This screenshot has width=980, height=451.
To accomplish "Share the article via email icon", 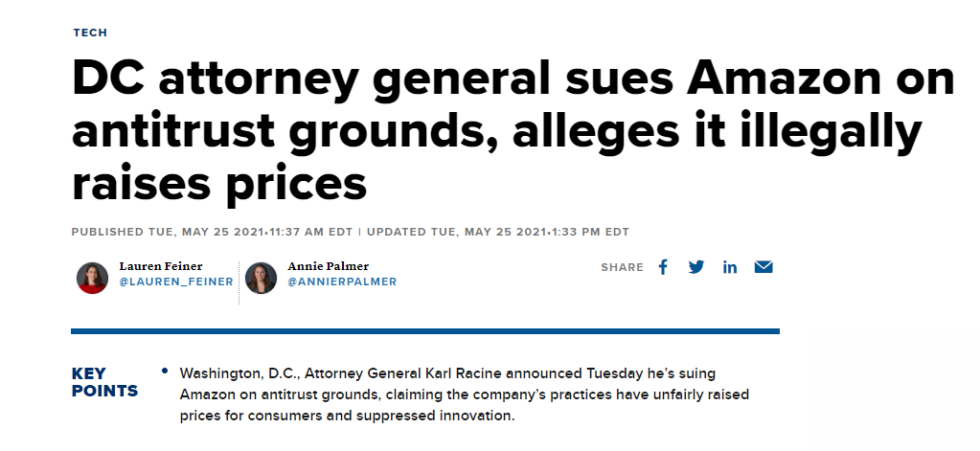I will (763, 267).
